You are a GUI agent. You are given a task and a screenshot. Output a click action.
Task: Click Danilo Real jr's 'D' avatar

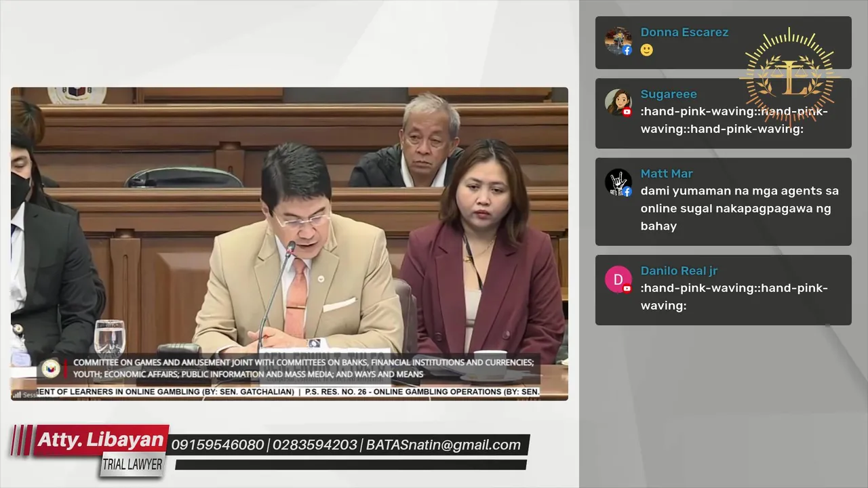618,279
